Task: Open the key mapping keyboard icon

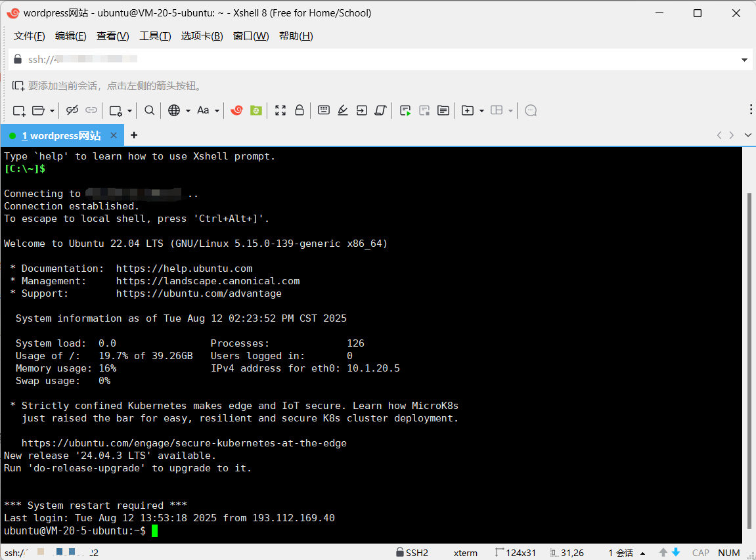Action: tap(324, 110)
